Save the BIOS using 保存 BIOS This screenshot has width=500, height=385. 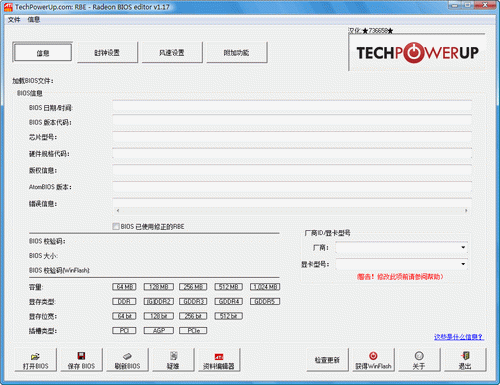[x=81, y=360]
